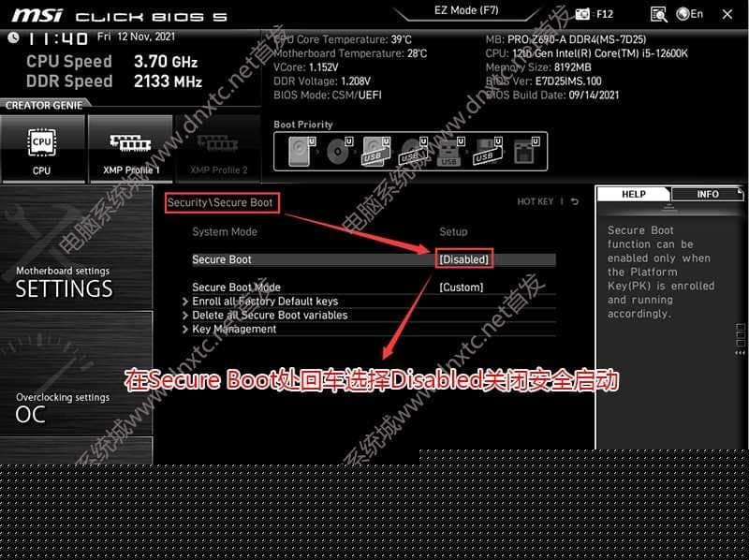
Task: Open the Secure Boot [Disabled] value selector
Action: point(463,259)
